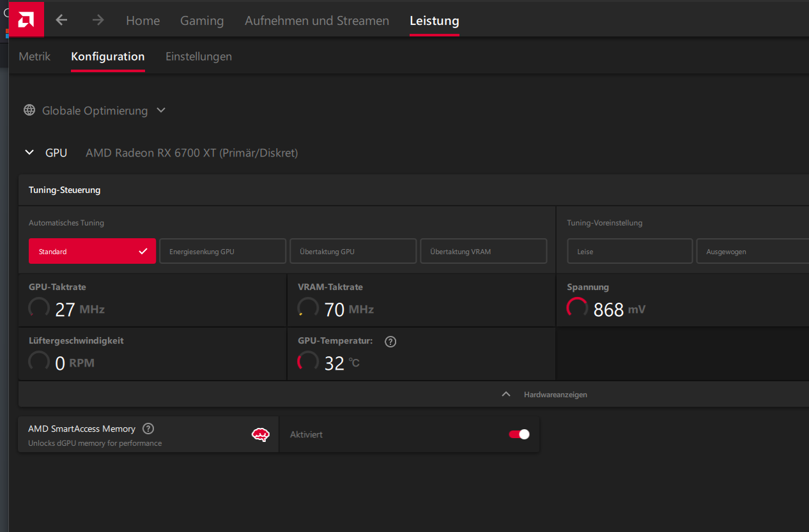Select Standard automatic tuning option
This screenshot has height=532, width=809.
pos(92,251)
